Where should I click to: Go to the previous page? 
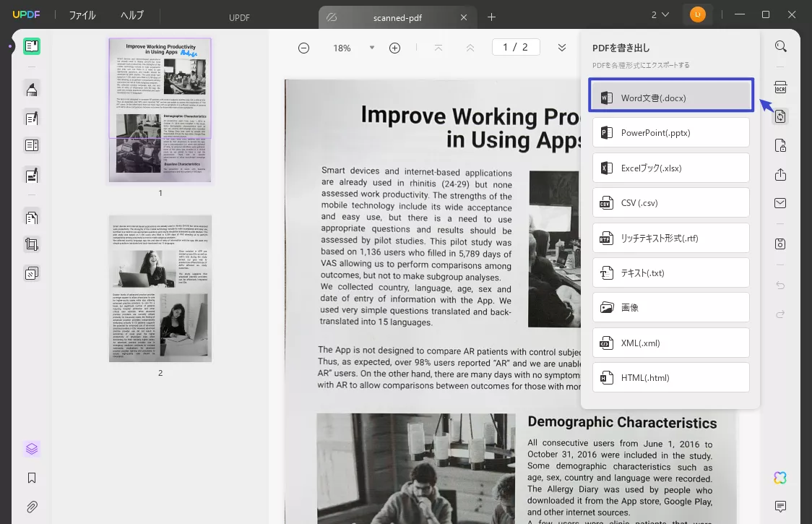tap(470, 48)
